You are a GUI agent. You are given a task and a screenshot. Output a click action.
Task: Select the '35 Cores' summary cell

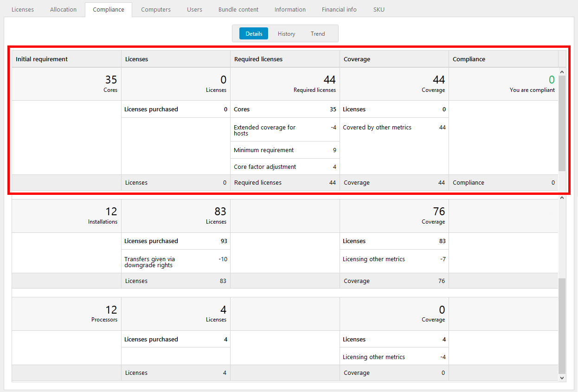66,84
